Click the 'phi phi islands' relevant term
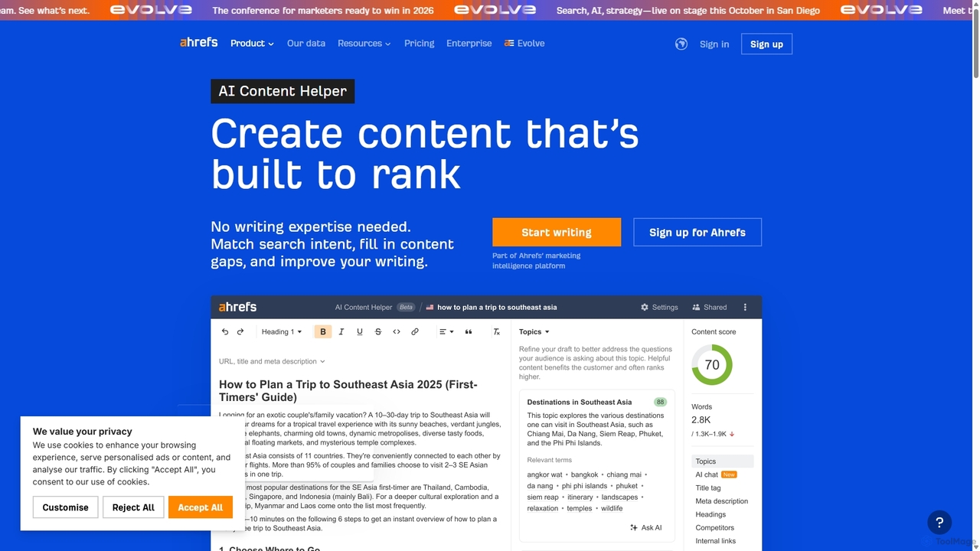 pos(584,486)
